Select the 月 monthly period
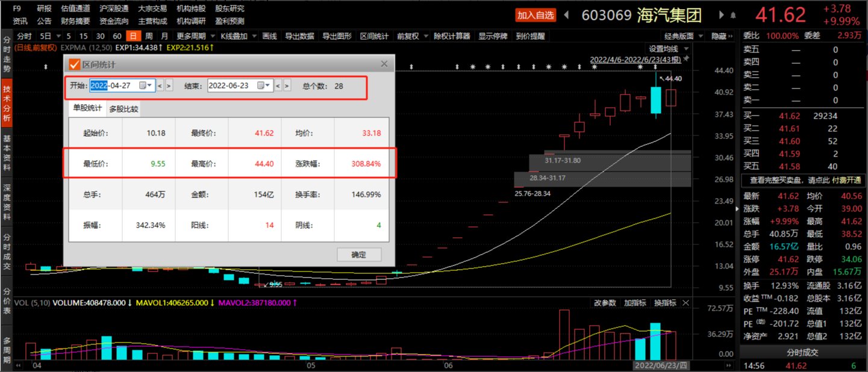Screen dimensions: 868x372 pos(164,36)
